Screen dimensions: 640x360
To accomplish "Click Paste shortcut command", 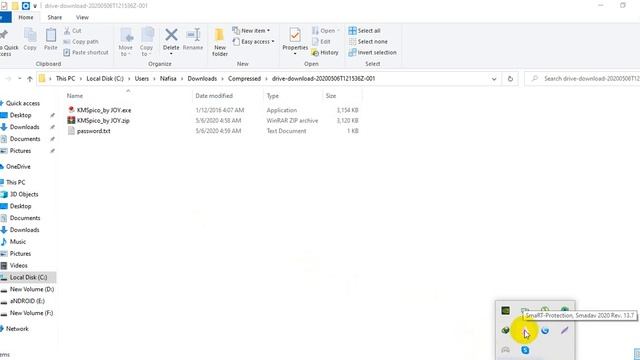I will [x=86, y=52].
